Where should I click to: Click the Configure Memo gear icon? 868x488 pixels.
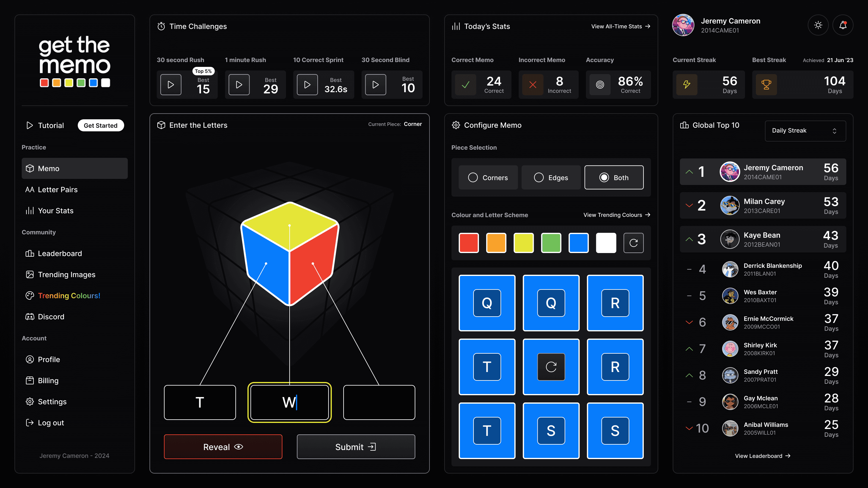coord(456,125)
